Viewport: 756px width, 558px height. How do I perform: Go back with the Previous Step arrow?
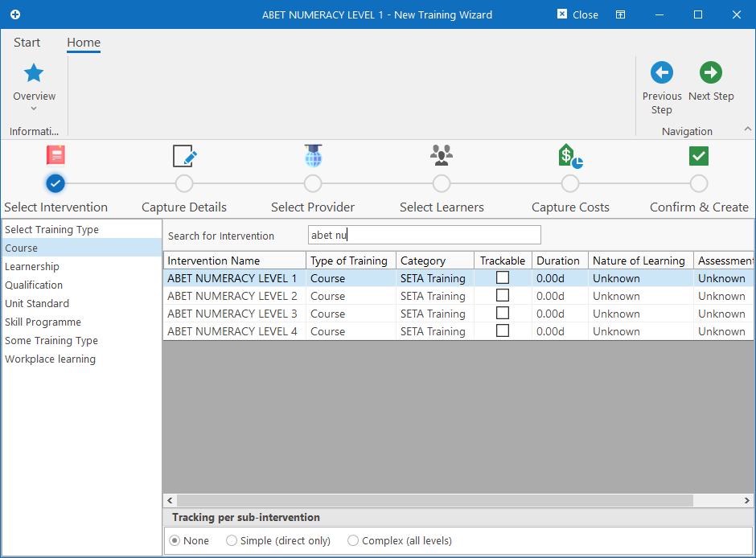click(661, 72)
